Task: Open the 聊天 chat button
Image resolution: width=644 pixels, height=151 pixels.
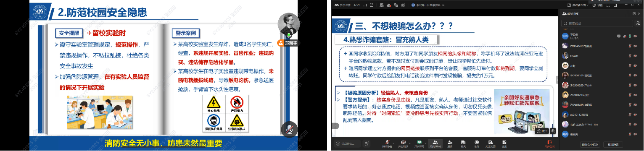Action: 463,144
